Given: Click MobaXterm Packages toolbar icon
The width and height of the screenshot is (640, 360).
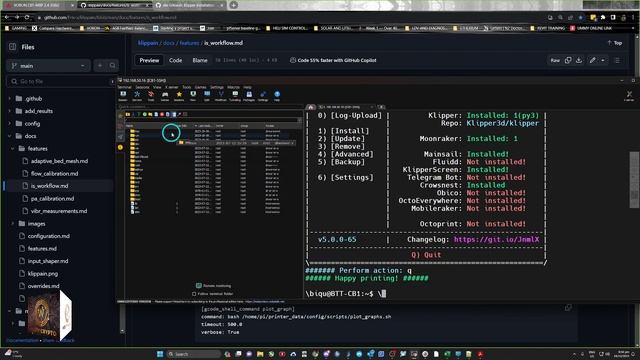Looking at the screenshot, I should [x=249, y=96].
